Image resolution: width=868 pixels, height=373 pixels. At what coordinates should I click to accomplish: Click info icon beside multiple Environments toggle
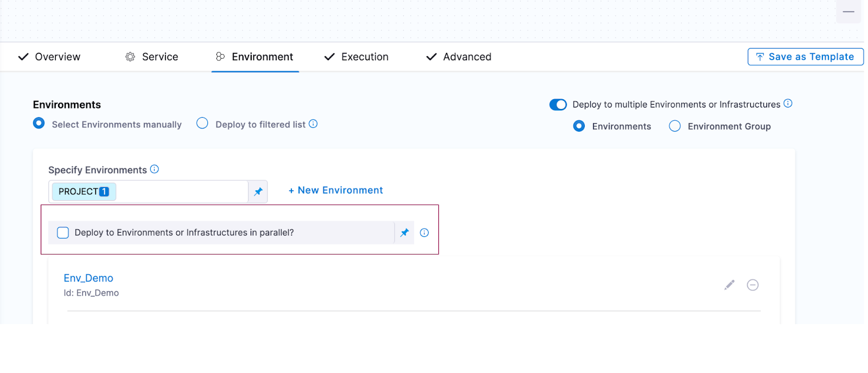788,104
